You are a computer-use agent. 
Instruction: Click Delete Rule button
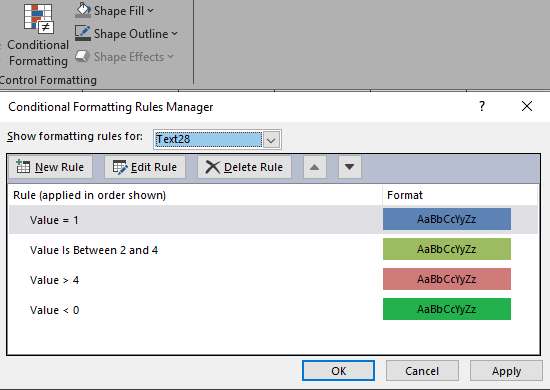pyautogui.click(x=244, y=167)
